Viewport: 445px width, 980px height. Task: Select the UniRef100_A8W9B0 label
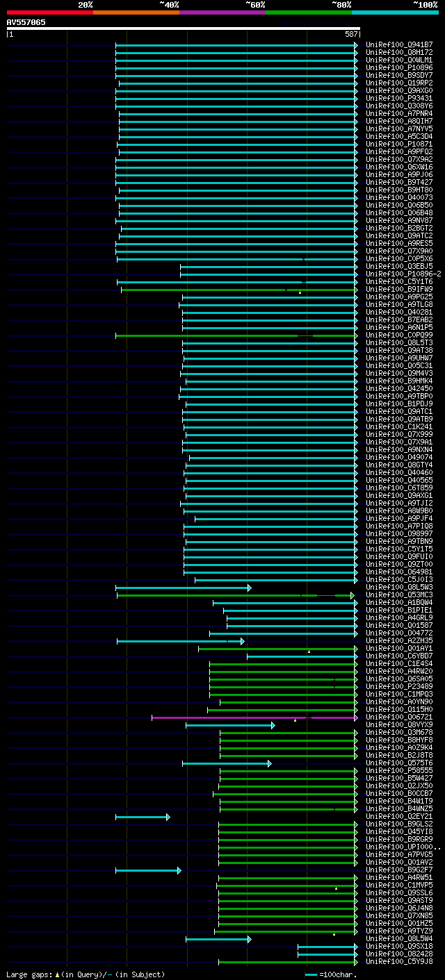click(399, 510)
